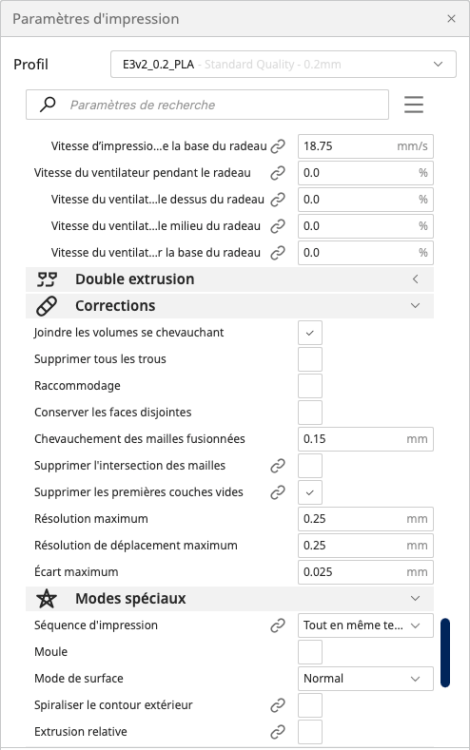
Task: Open the Mode de surface dropdown
Action: click(x=365, y=678)
